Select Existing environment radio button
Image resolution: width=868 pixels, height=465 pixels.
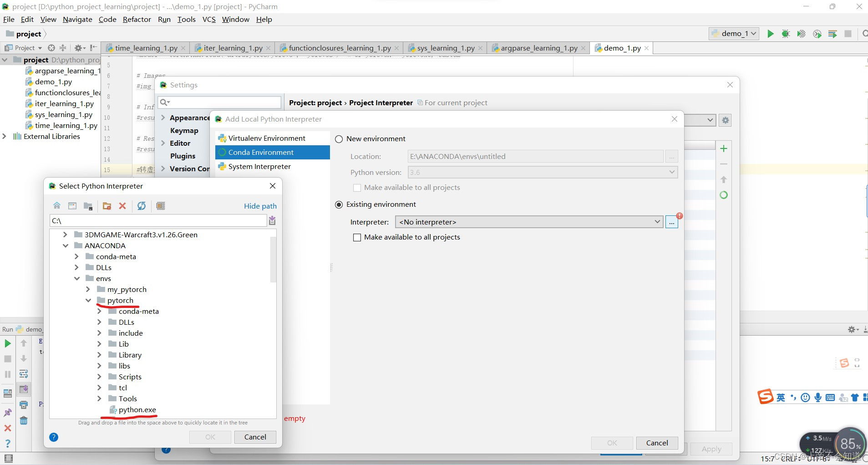click(x=339, y=205)
